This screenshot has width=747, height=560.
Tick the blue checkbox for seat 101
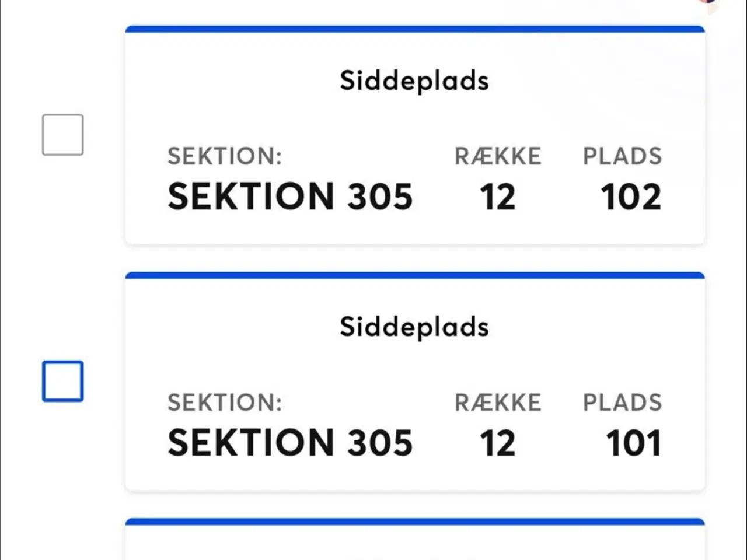point(63,381)
